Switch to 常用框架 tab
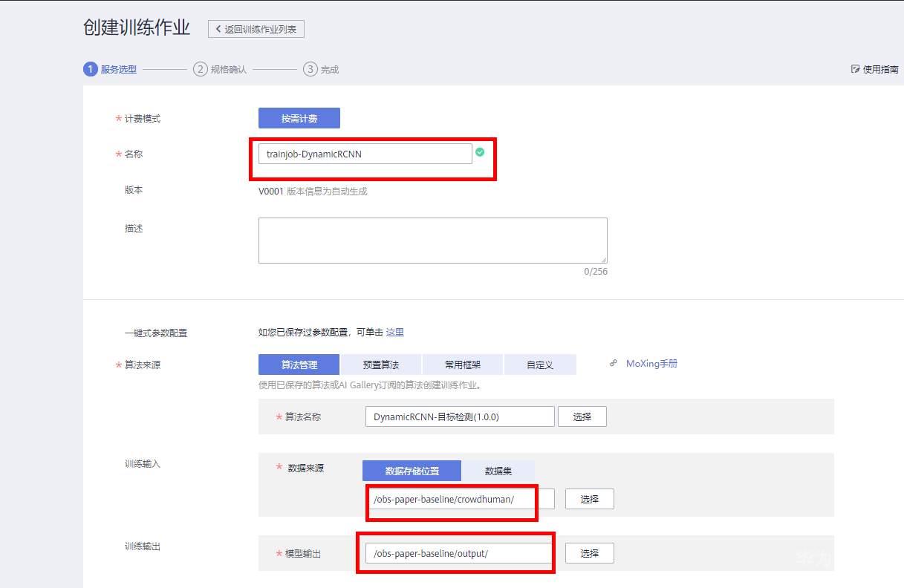The height and width of the screenshot is (588, 904). click(x=463, y=365)
